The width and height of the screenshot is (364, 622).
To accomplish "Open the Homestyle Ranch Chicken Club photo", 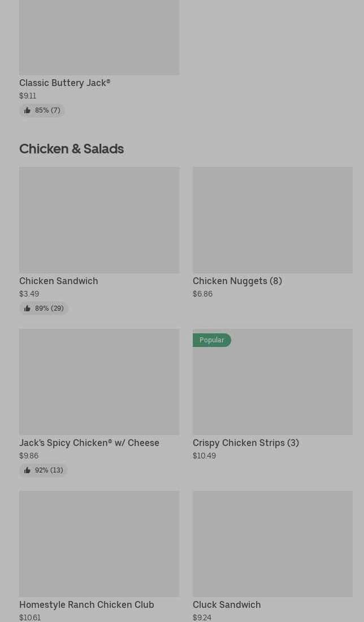I will coord(99,543).
